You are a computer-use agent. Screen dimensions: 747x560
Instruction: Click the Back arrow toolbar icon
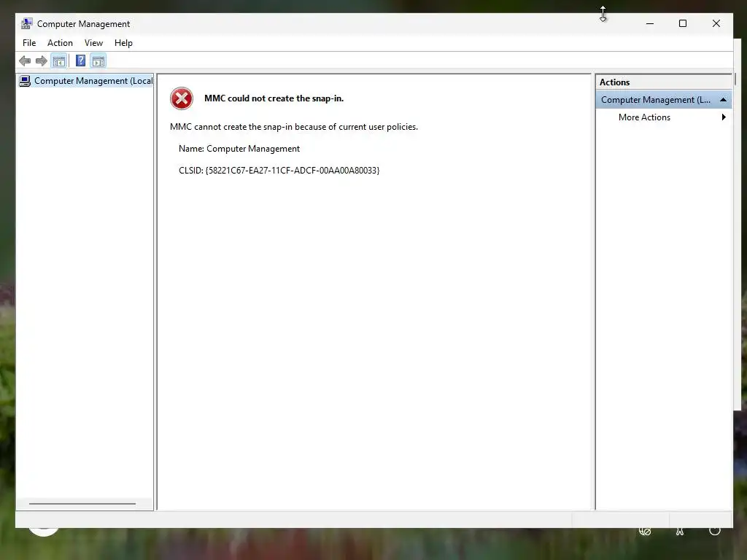click(x=25, y=61)
